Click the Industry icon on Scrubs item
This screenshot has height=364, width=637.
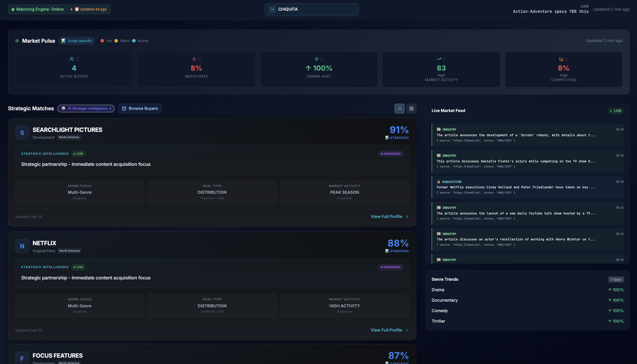point(438,129)
